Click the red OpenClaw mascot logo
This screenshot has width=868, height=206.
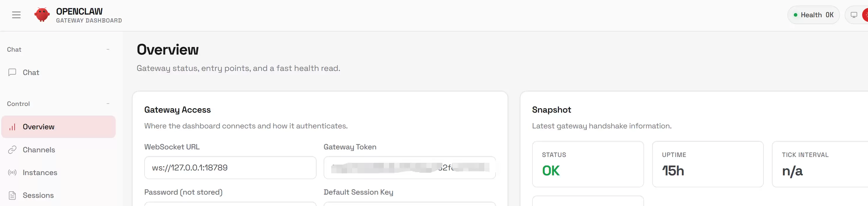click(42, 15)
